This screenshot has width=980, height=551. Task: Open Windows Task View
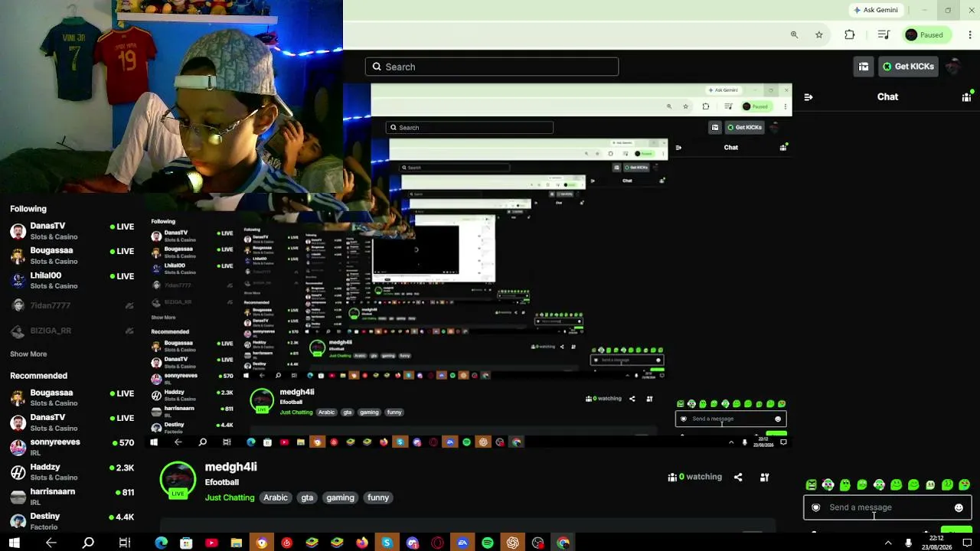tap(125, 543)
